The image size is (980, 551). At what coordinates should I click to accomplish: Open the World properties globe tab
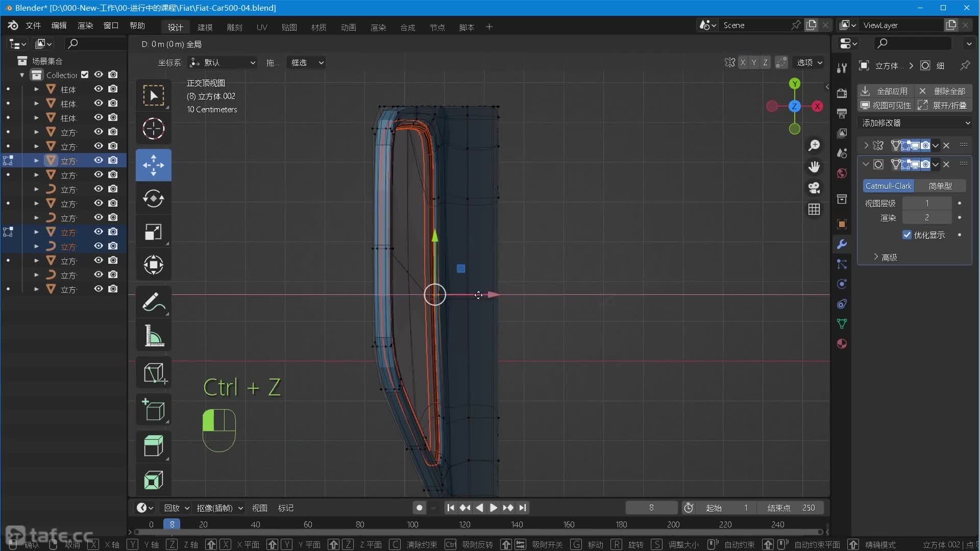(842, 173)
